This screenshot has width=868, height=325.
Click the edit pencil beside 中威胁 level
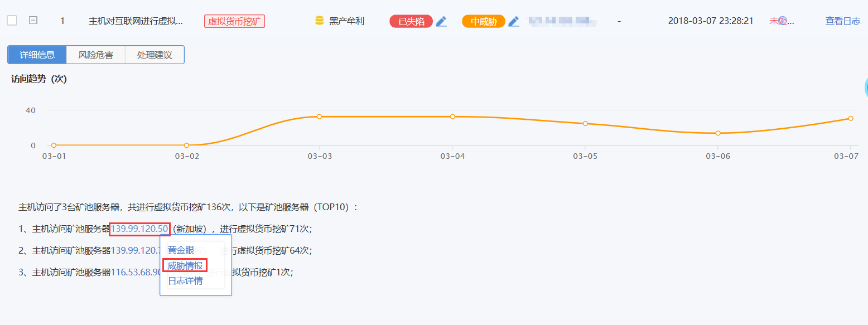point(514,21)
